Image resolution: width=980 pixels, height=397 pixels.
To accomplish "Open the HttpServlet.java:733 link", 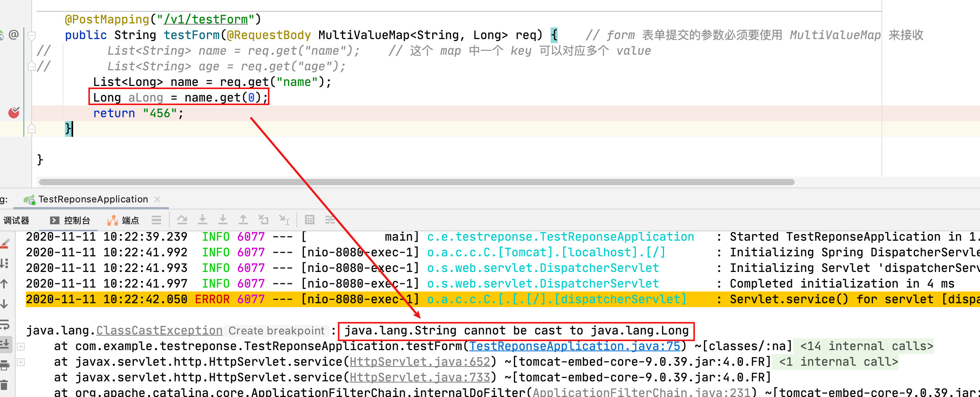I will click(420, 377).
